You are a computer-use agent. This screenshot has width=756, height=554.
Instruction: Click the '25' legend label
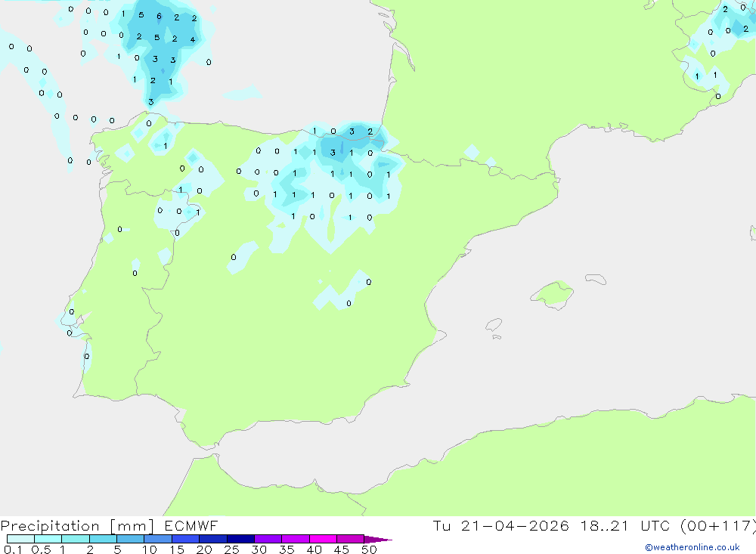231,549
